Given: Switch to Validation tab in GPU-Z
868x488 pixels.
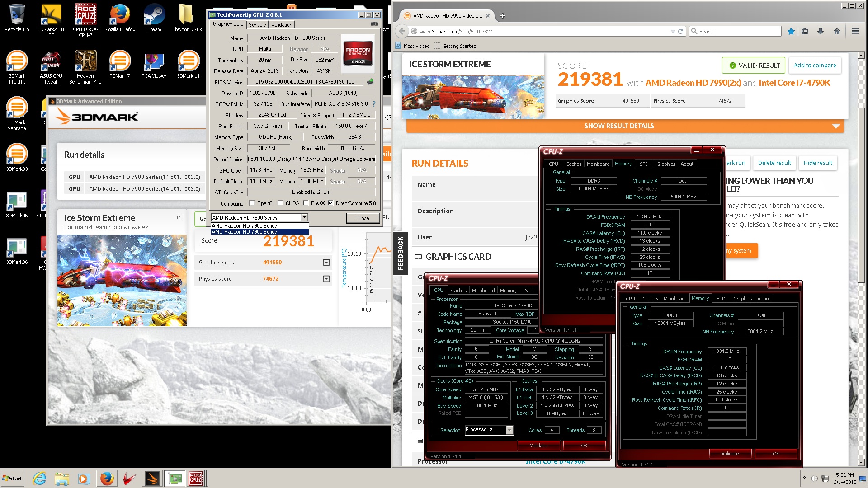Looking at the screenshot, I should (282, 25).
